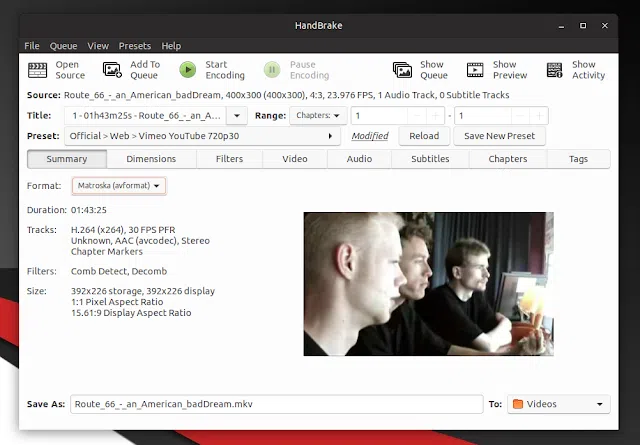This screenshot has width=640, height=445.
Task: Switch to the Audio tab
Action: [359, 159]
